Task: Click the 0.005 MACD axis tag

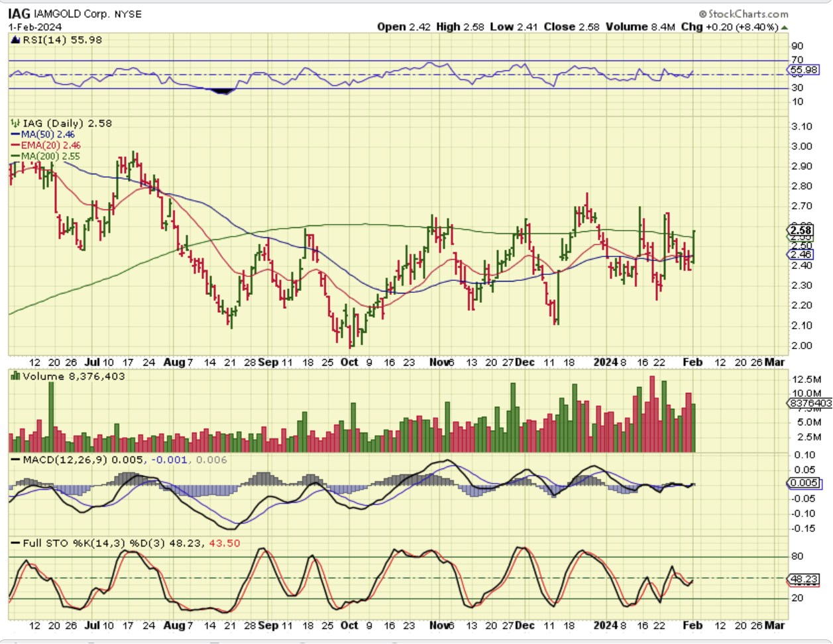Action: click(x=804, y=483)
